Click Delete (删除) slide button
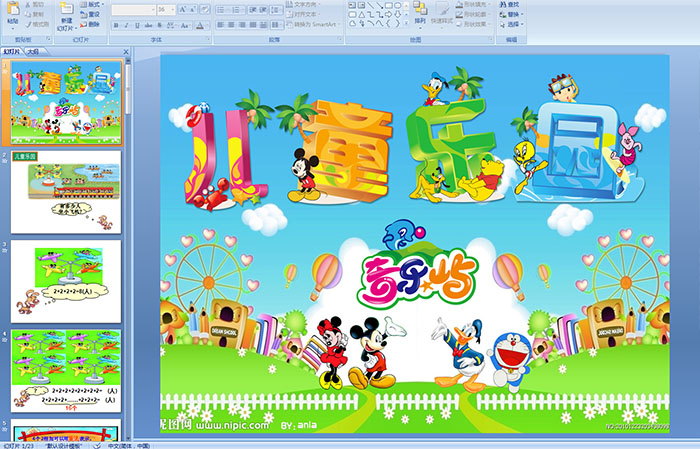 90,24
